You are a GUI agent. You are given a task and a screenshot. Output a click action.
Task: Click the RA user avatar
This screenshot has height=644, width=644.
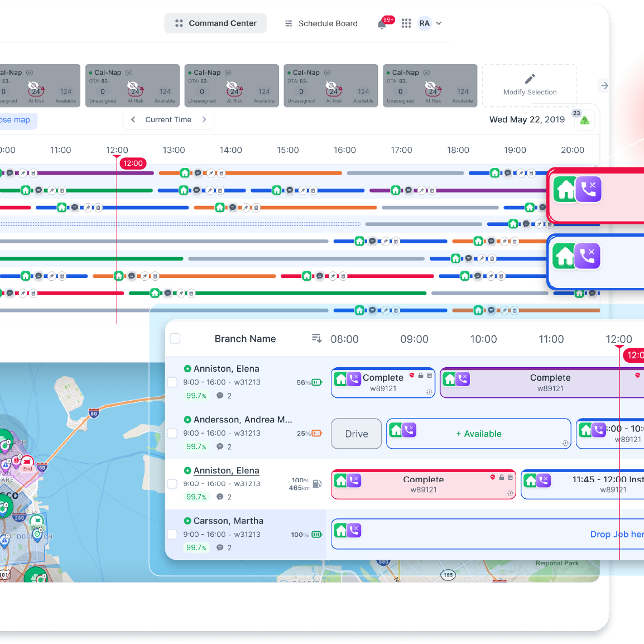[424, 23]
